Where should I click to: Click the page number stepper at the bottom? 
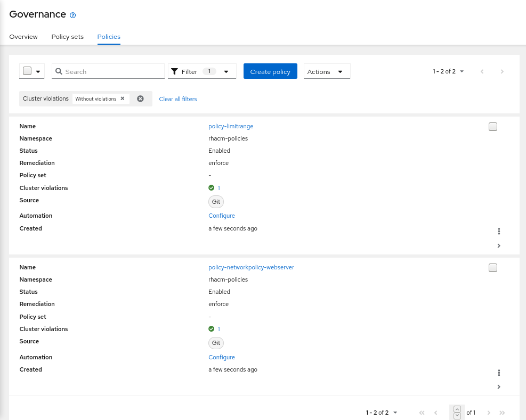(457, 412)
